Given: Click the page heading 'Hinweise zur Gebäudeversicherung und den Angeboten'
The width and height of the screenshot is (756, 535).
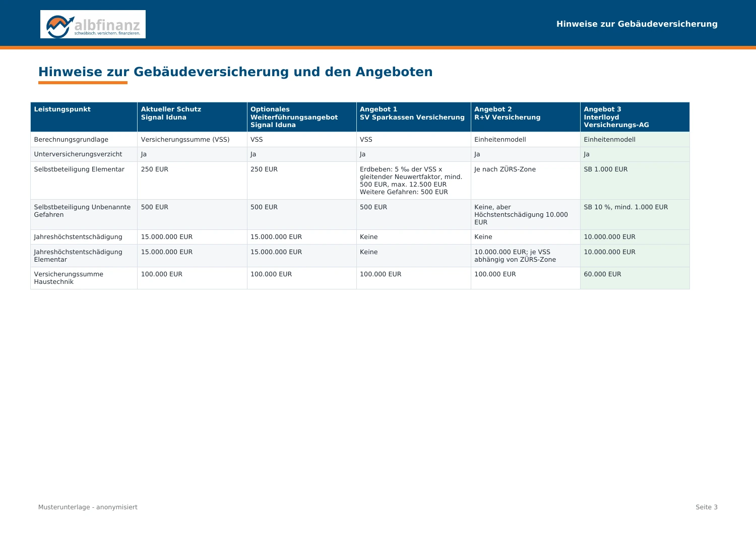Looking at the screenshot, I should click(235, 72).
